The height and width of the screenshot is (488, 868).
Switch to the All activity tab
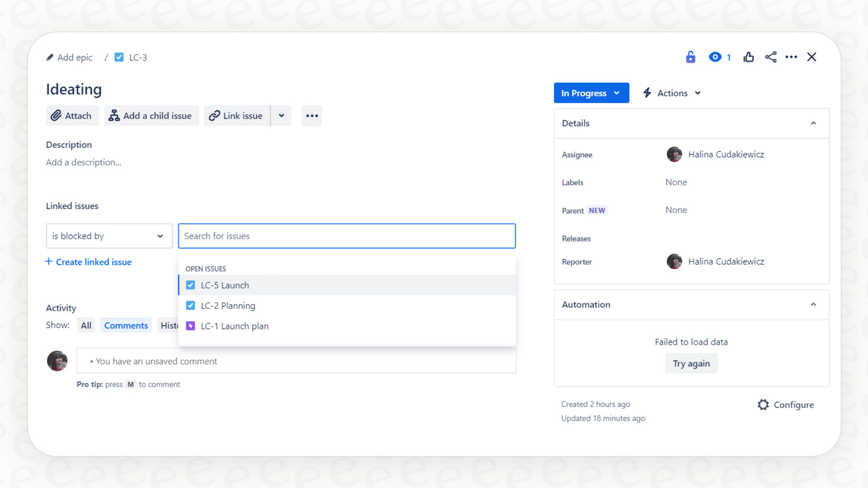[x=86, y=325]
